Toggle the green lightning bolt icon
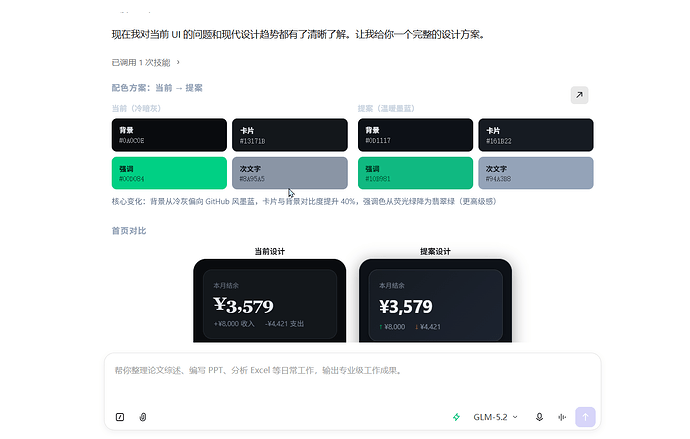 pos(456,417)
